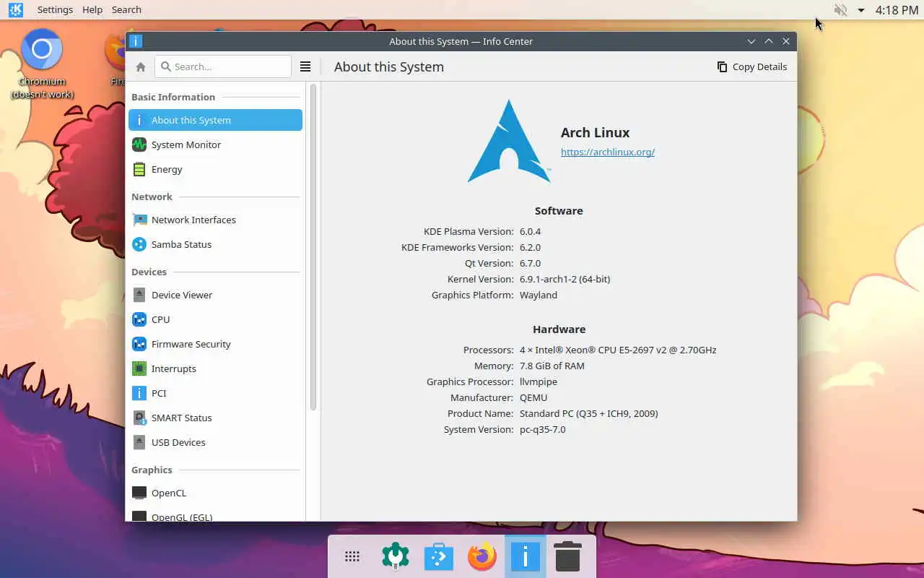Image resolution: width=924 pixels, height=578 pixels.
Task: Go to the Info Center home page
Action: tap(141, 66)
